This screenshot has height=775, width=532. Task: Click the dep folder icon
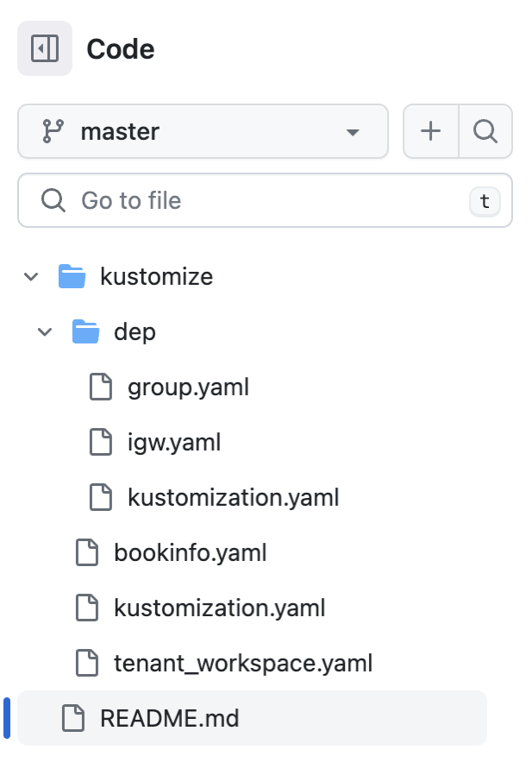point(85,331)
